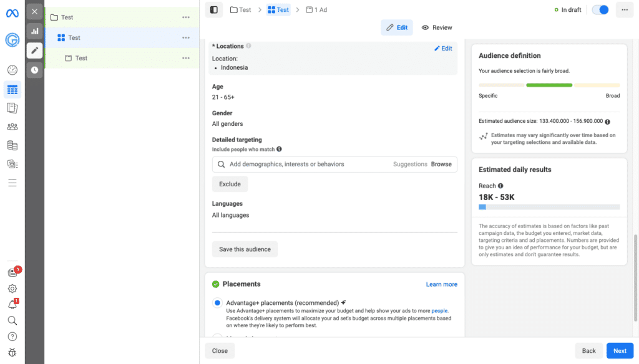This screenshot has height=364, width=639.
Task: Open top-right more actions menu
Action: click(x=625, y=10)
